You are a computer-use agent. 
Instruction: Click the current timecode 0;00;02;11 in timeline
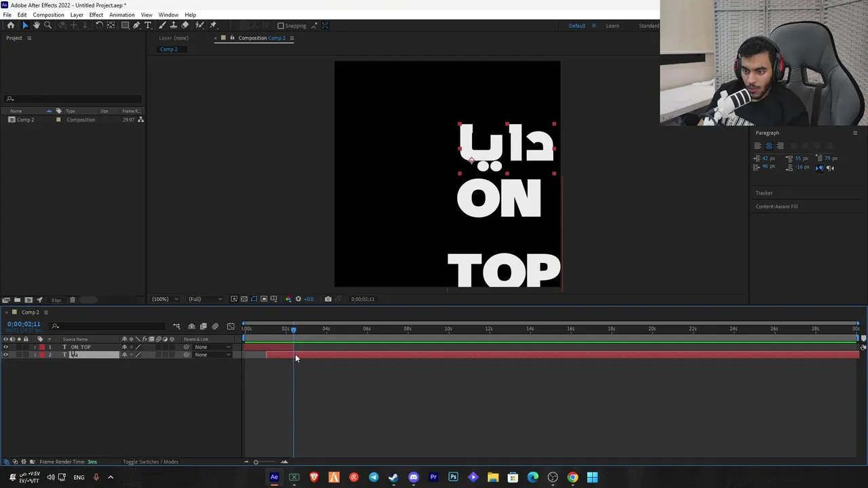[24, 324]
